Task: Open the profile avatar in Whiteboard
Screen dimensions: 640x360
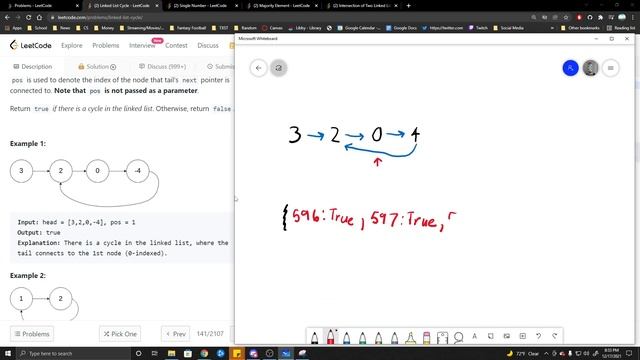Action: pos(590,68)
